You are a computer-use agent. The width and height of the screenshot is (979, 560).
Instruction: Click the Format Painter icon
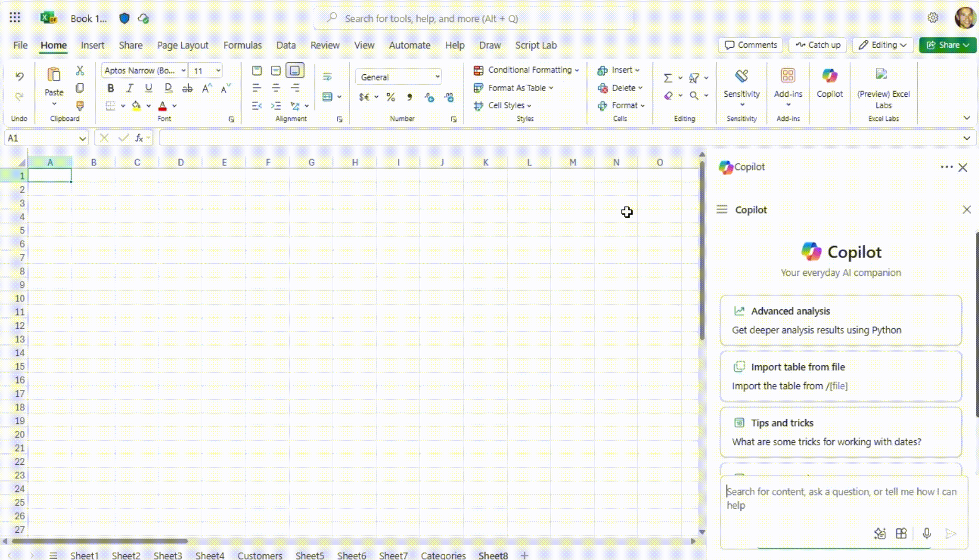pos(80,106)
